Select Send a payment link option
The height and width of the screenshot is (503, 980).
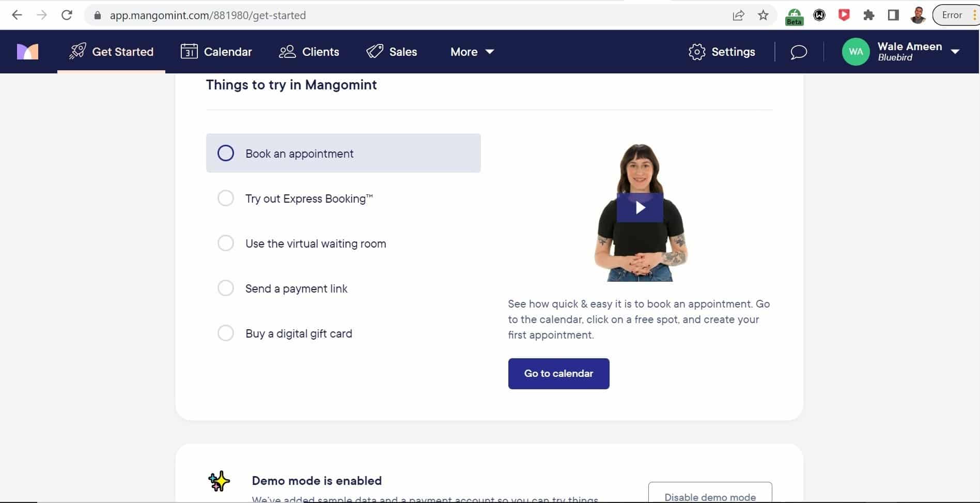coord(282,288)
